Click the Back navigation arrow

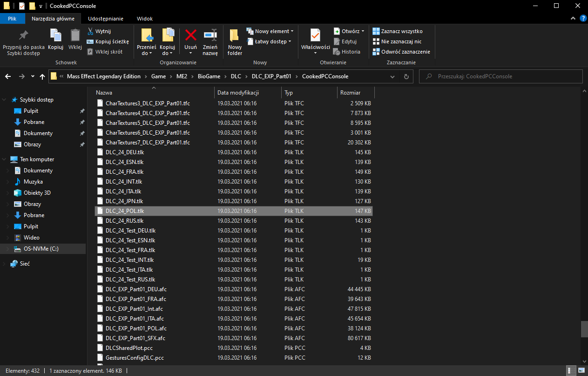(8, 76)
